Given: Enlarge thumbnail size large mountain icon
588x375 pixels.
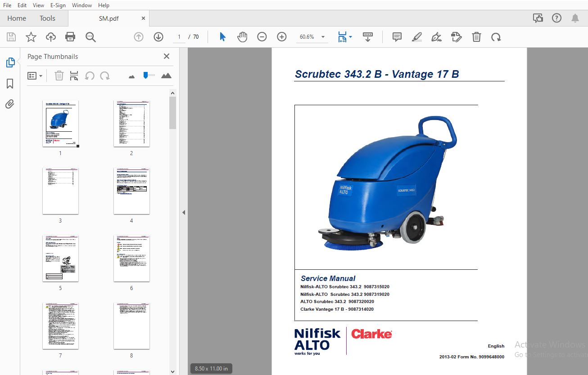Looking at the screenshot, I should tap(166, 76).
